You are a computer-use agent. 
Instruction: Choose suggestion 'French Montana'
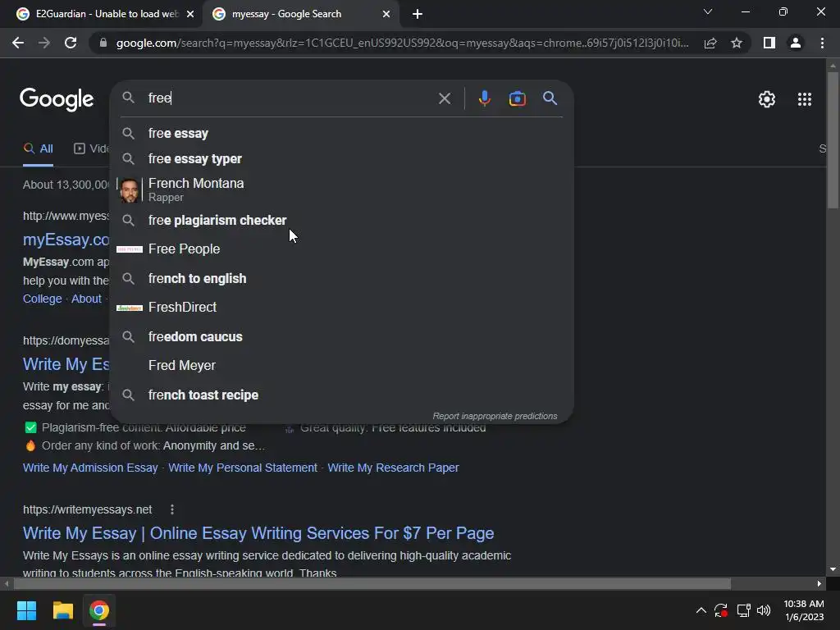click(x=342, y=189)
